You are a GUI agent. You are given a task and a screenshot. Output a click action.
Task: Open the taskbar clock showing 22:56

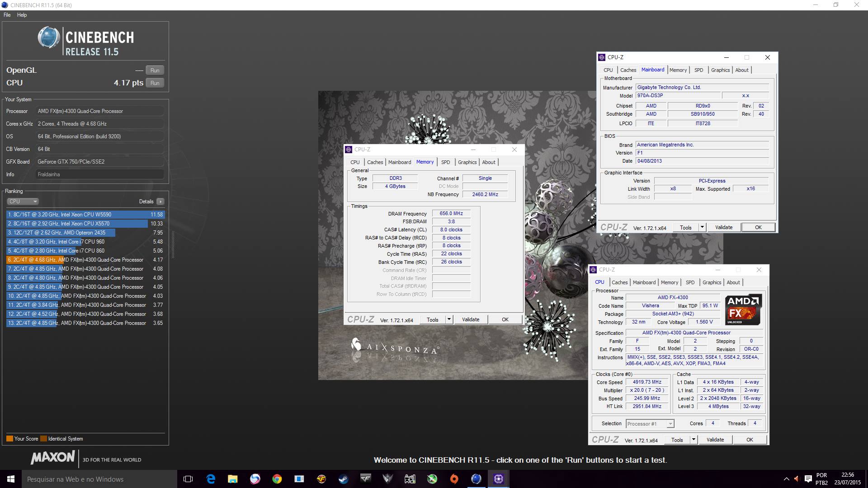coord(848,479)
